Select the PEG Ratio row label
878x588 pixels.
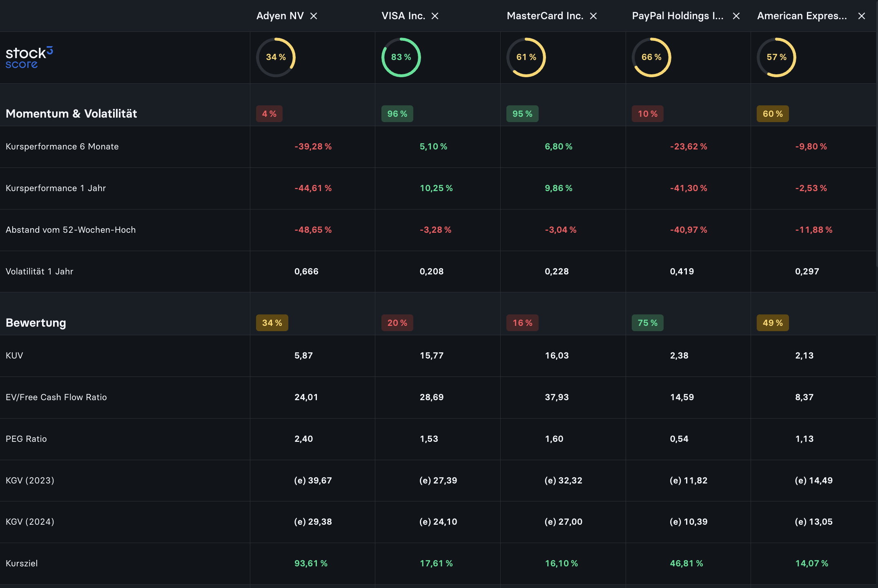[26, 439]
